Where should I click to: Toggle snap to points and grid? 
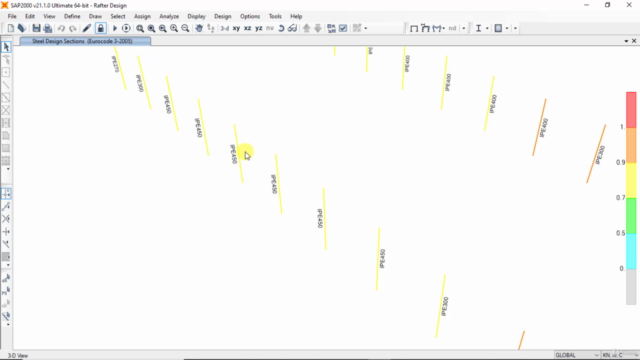(x=6, y=193)
